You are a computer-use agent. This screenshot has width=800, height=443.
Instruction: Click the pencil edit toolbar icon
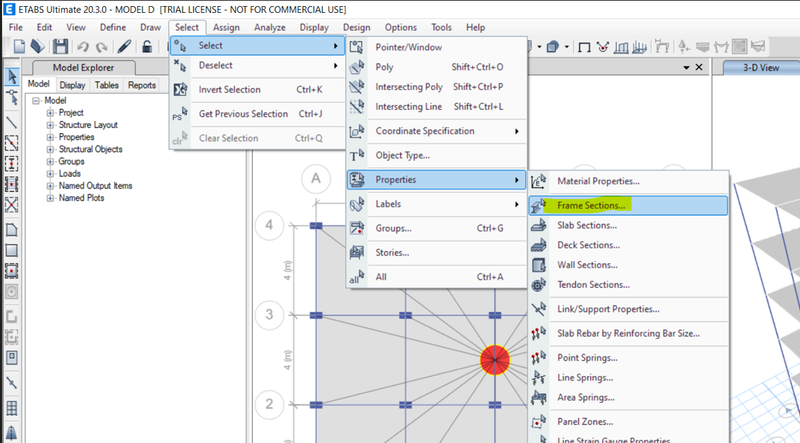click(x=124, y=47)
